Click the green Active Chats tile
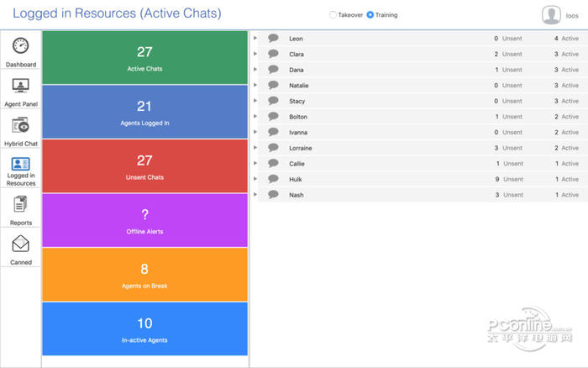The width and height of the screenshot is (588, 368). [x=144, y=57]
